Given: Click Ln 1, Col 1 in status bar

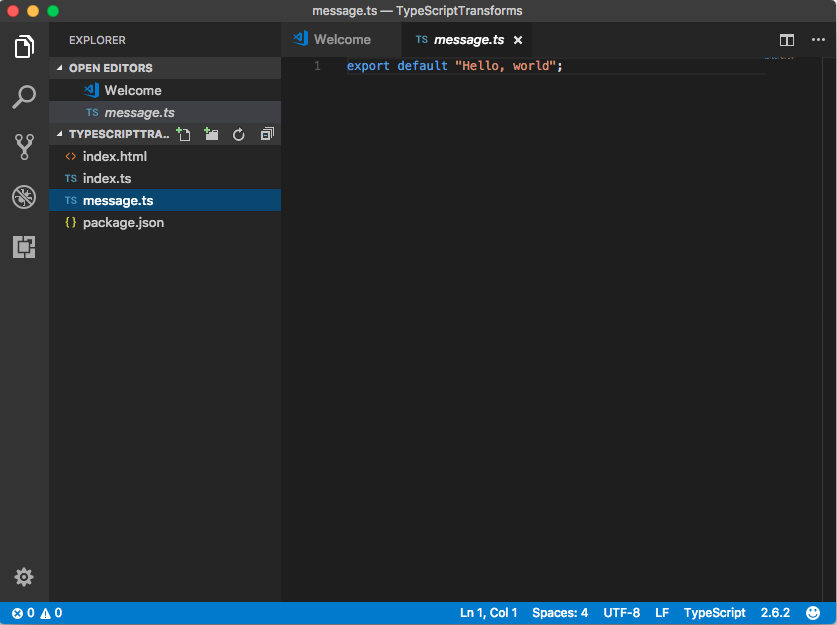Looking at the screenshot, I should tap(488, 613).
